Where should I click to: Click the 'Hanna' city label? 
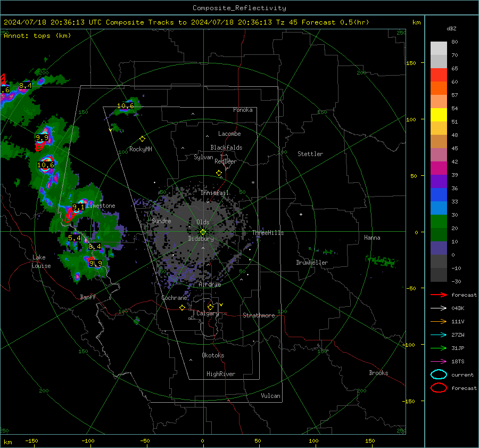(372, 238)
